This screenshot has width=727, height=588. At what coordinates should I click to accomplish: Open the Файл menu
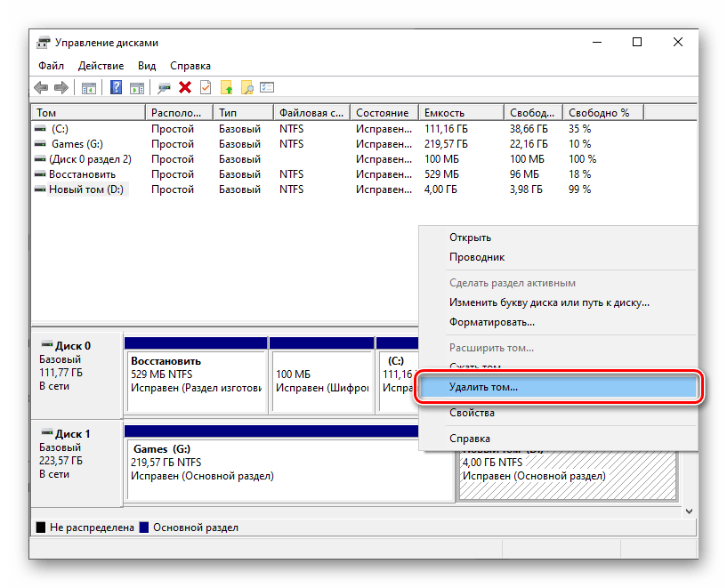pyautogui.click(x=51, y=66)
